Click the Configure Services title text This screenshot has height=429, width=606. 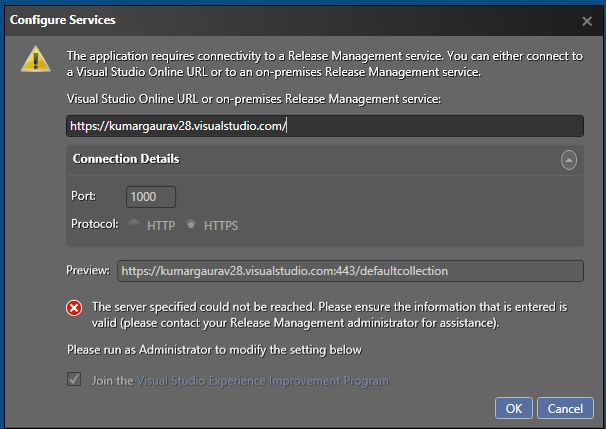[x=63, y=20]
